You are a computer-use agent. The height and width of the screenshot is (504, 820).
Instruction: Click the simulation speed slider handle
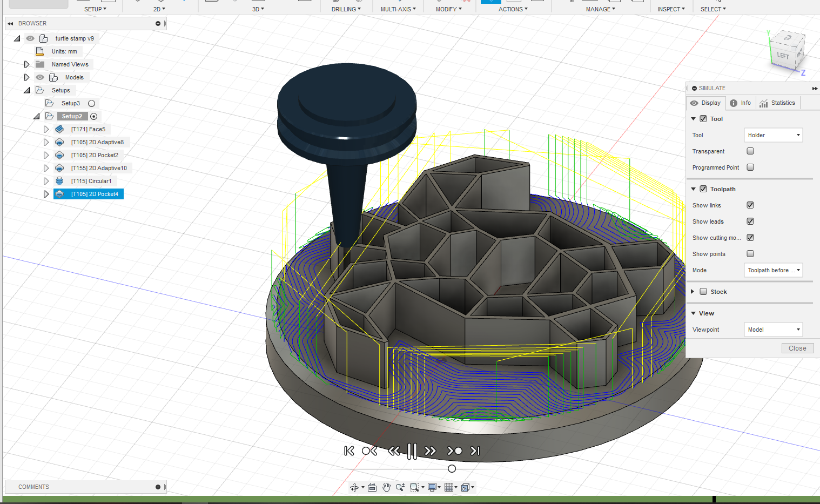[x=452, y=469]
